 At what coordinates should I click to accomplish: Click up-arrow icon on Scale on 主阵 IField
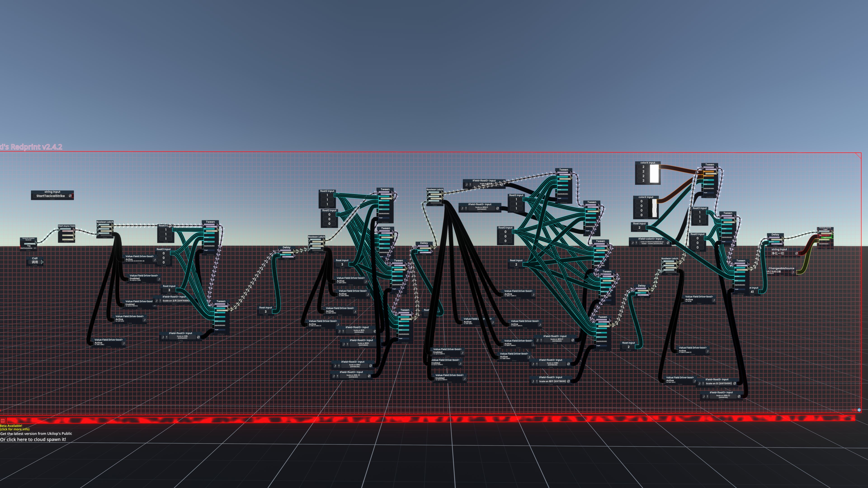pos(160,301)
